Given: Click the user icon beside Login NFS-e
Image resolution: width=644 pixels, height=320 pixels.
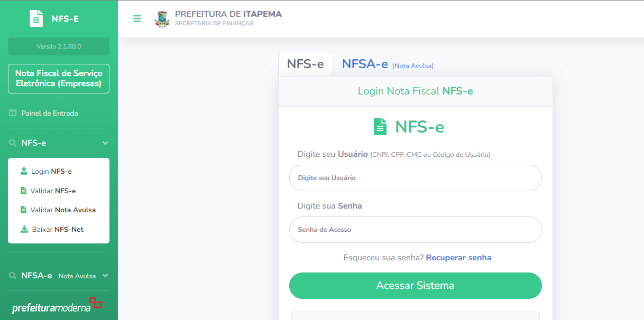Looking at the screenshot, I should click(24, 171).
